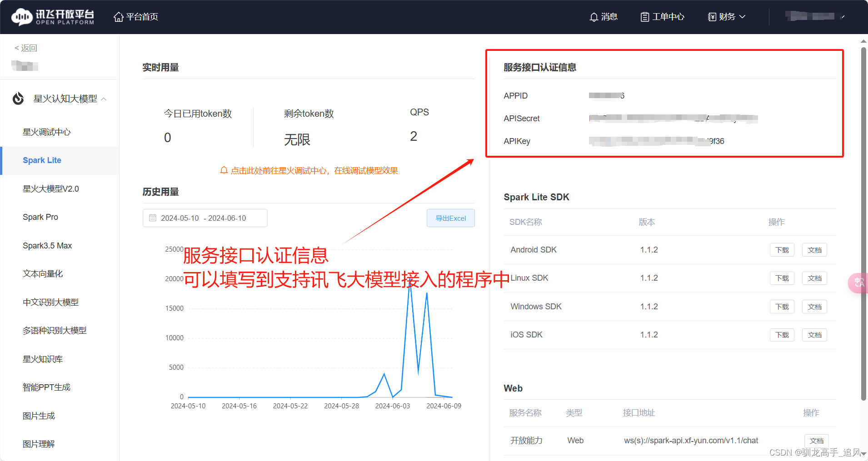Click the APIKey value

click(x=657, y=141)
